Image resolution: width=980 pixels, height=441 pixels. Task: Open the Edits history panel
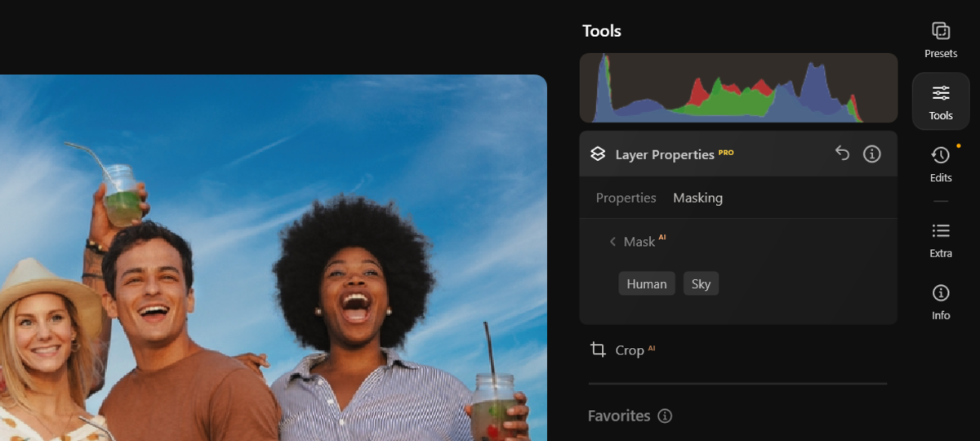[941, 163]
